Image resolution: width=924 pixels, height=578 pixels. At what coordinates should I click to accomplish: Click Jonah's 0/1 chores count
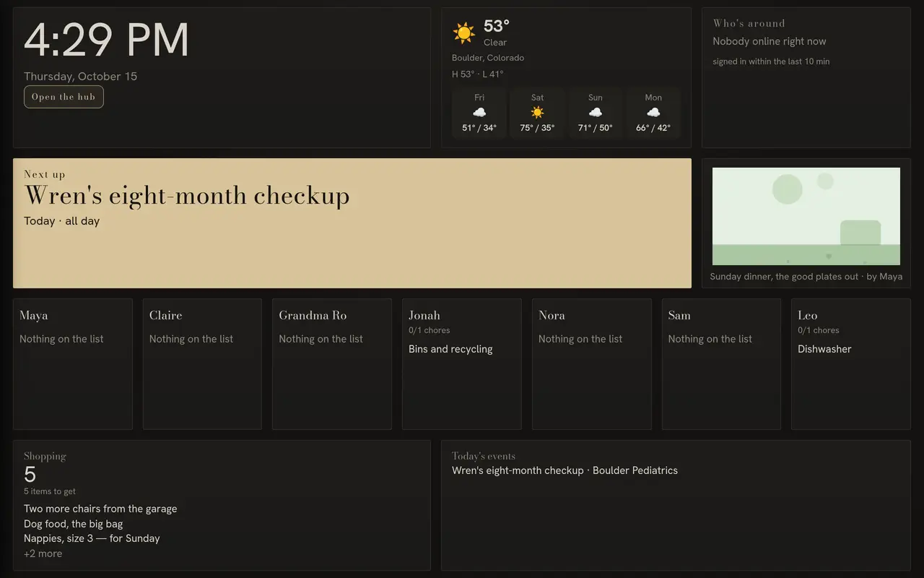click(430, 330)
